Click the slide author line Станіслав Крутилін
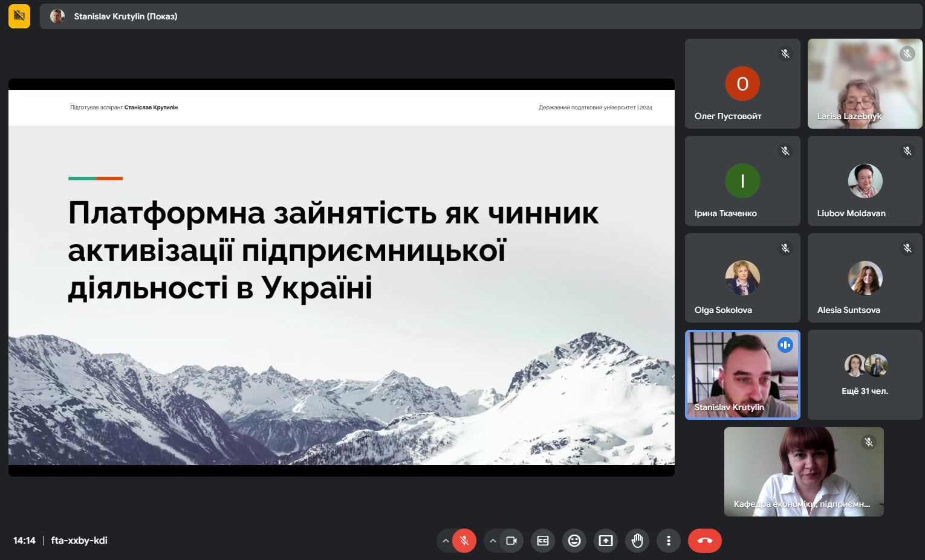The image size is (925, 560). [x=151, y=108]
